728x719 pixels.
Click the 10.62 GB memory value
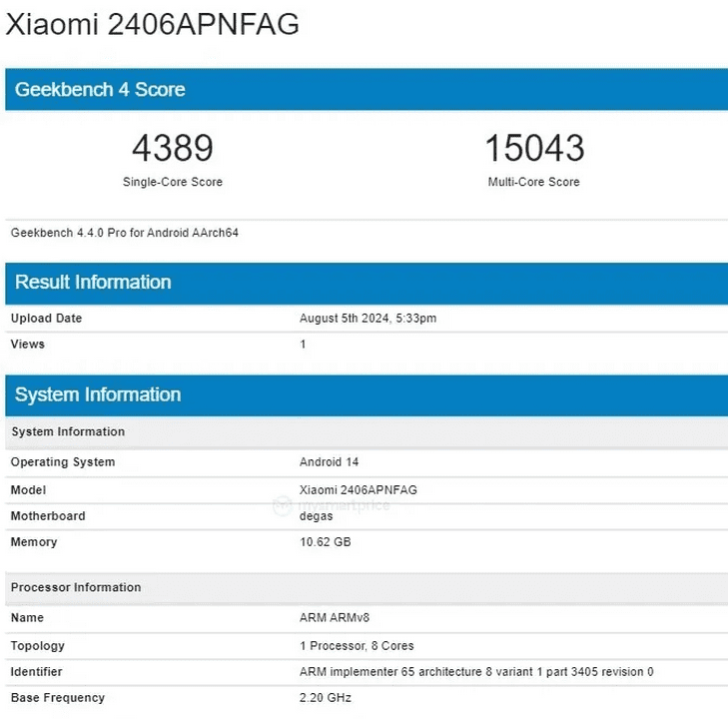click(325, 542)
